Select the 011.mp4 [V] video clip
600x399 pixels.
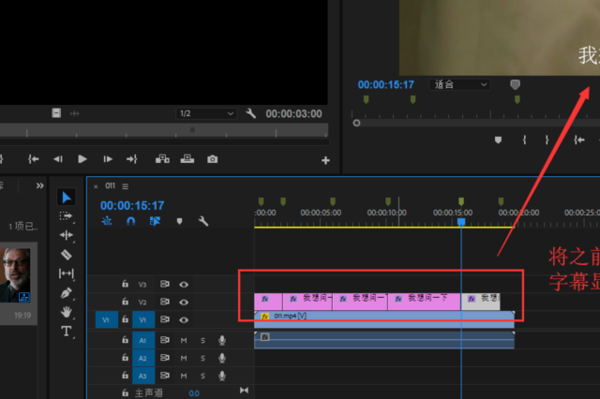point(384,319)
